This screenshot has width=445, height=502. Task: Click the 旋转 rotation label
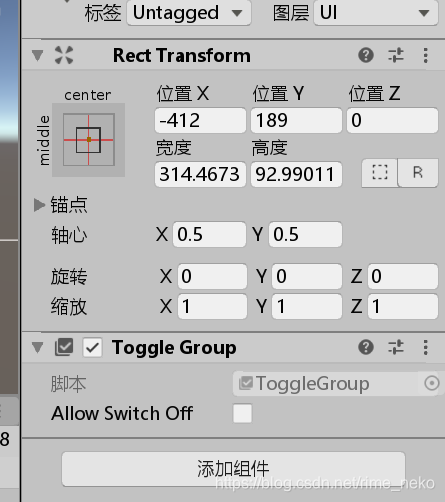[x=69, y=277]
